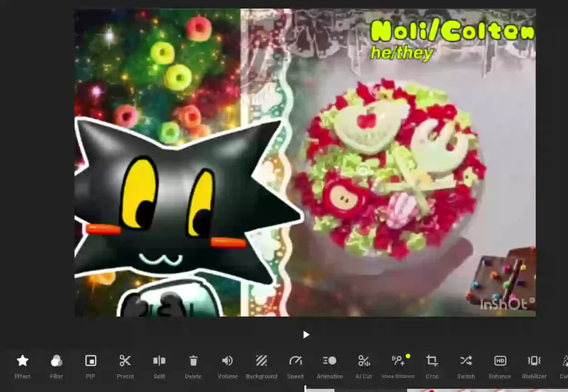The image size is (568, 392).
Task: Open the Background tool
Action: [x=261, y=366]
